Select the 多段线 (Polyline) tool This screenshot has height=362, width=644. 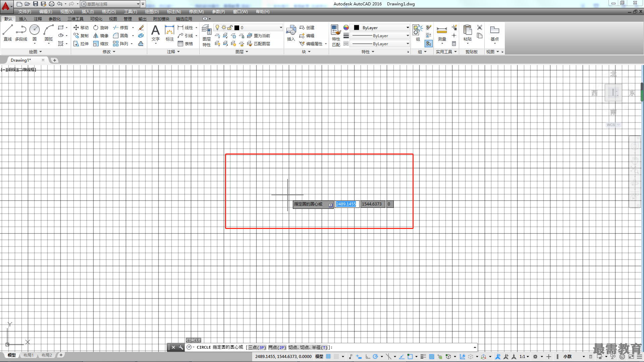(21, 33)
